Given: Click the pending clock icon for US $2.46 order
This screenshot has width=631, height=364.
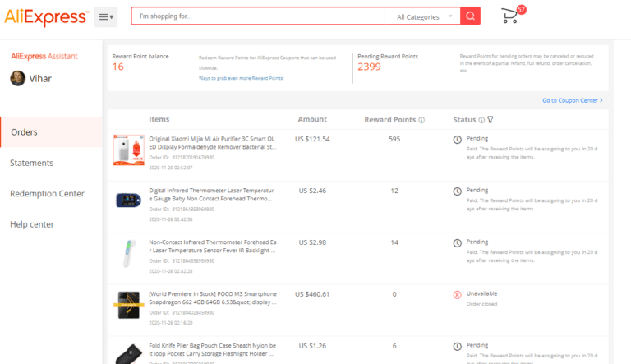Looking at the screenshot, I should coord(457,191).
